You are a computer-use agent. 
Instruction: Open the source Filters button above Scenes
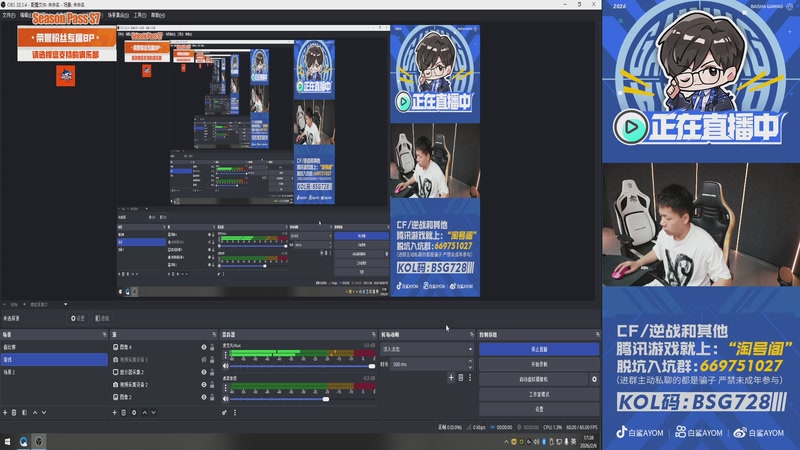102,318
